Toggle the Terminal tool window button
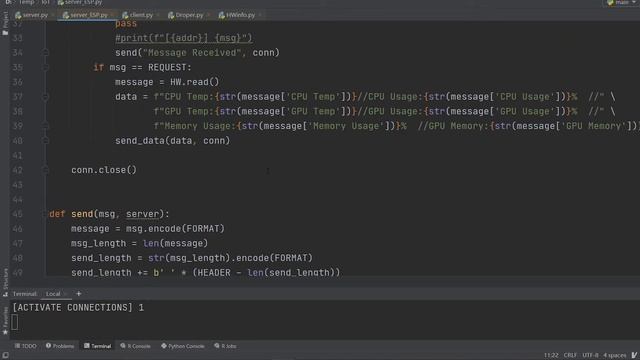Screen dimensions: 640x360 (98, 346)
